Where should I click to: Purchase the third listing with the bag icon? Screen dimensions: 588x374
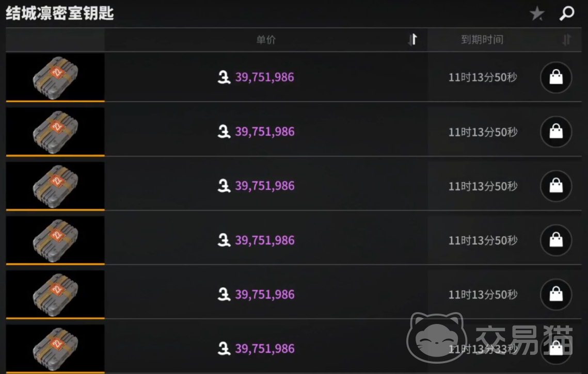pyautogui.click(x=556, y=186)
